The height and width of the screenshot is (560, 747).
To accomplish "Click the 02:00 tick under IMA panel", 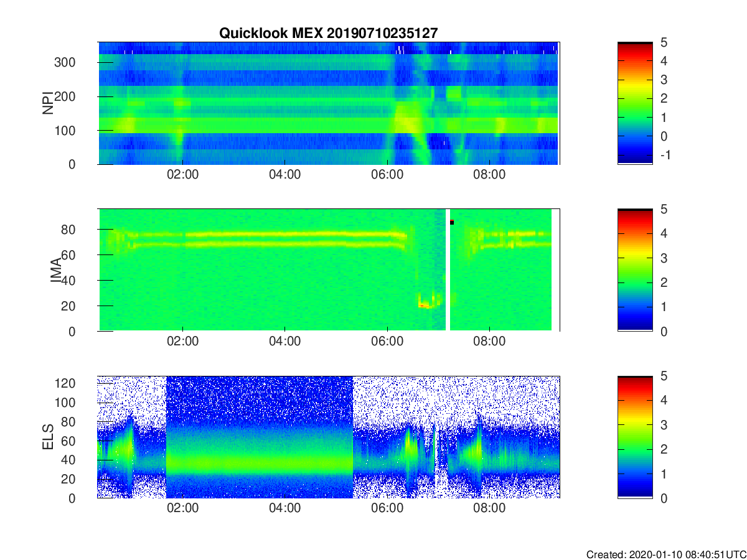I will (182, 342).
